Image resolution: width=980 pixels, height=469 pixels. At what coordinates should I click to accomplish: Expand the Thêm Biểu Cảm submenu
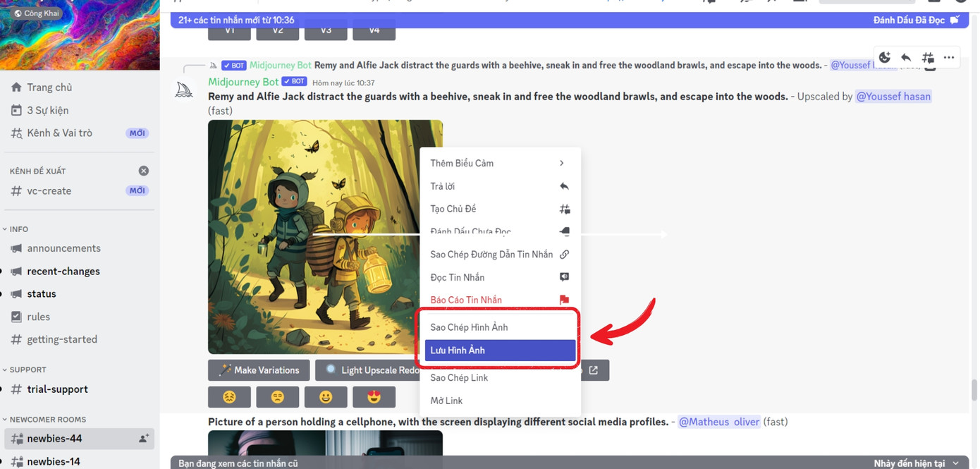point(499,163)
